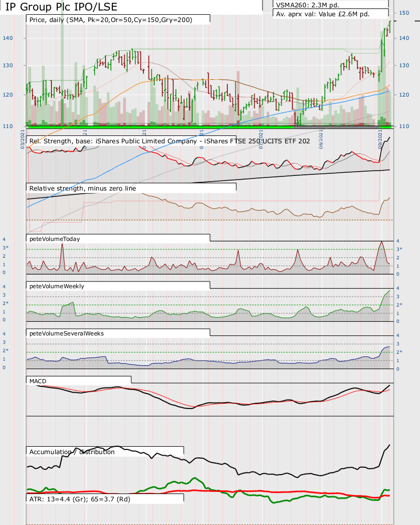
Task: Select the peteVolumeSeveralWeeks panel heading
Action: point(66,333)
